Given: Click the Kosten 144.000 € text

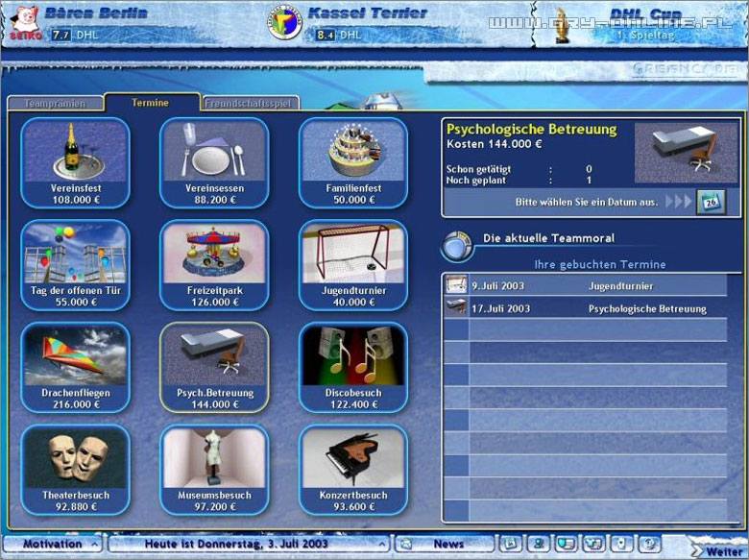Looking at the screenshot, I should coord(494,144).
